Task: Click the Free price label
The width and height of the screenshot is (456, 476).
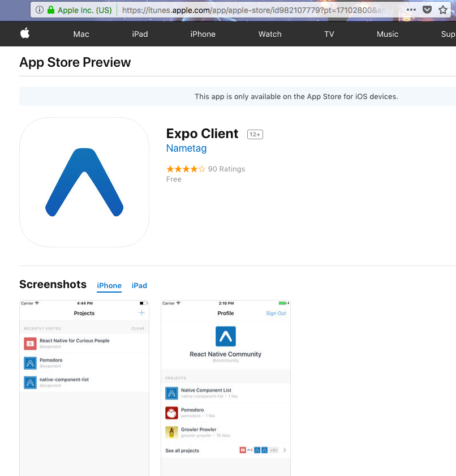Action: (174, 179)
